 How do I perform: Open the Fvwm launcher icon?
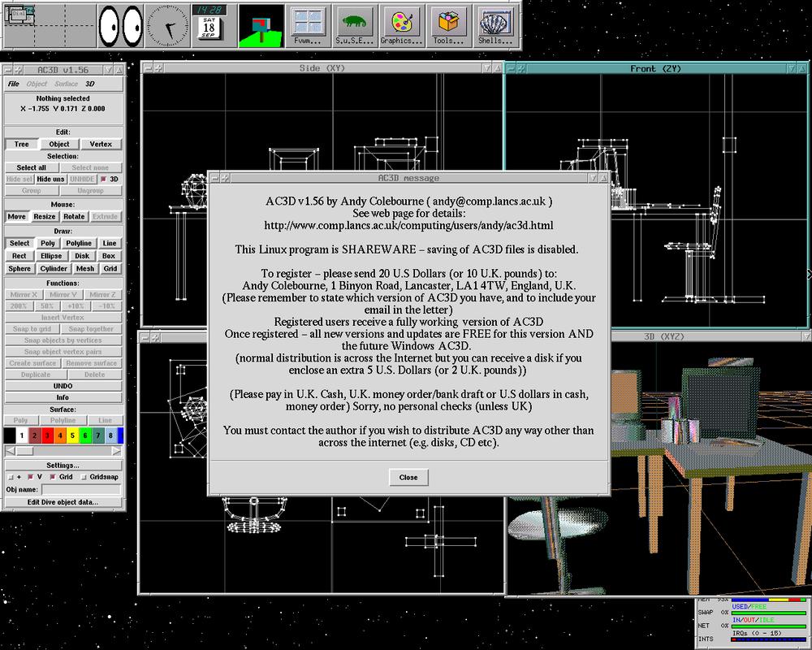308,26
